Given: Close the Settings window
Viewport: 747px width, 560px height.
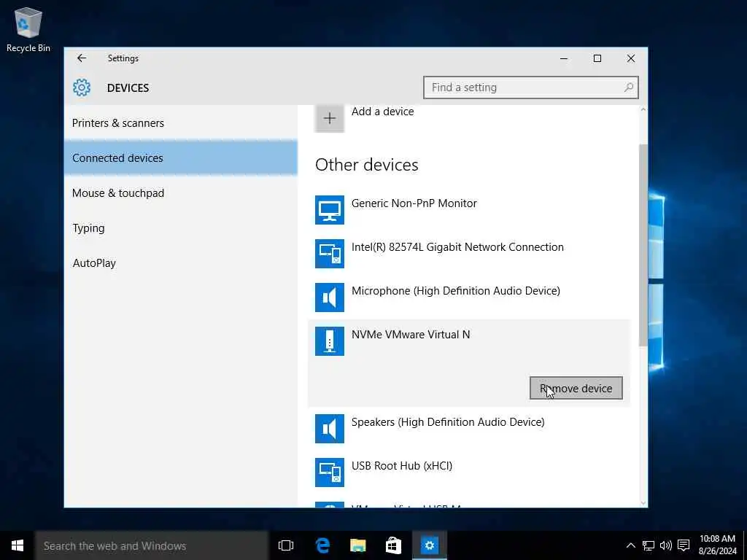Looking at the screenshot, I should tap(631, 58).
